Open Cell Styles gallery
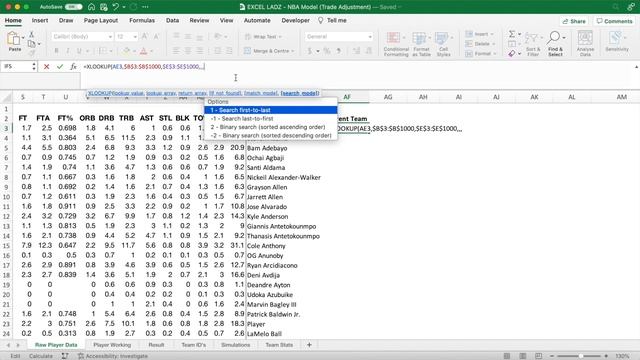Viewport: 640px width, 360px height. (x=443, y=44)
